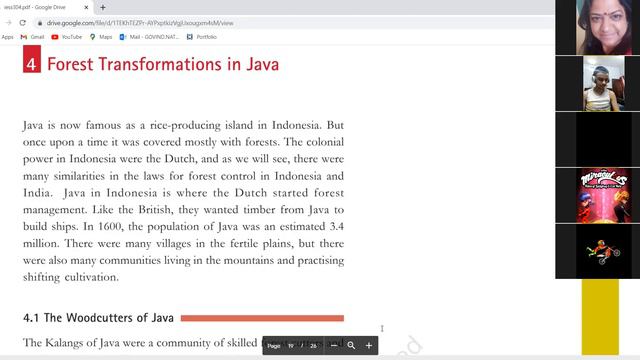Zoom in the PDF with plus button

point(369,346)
